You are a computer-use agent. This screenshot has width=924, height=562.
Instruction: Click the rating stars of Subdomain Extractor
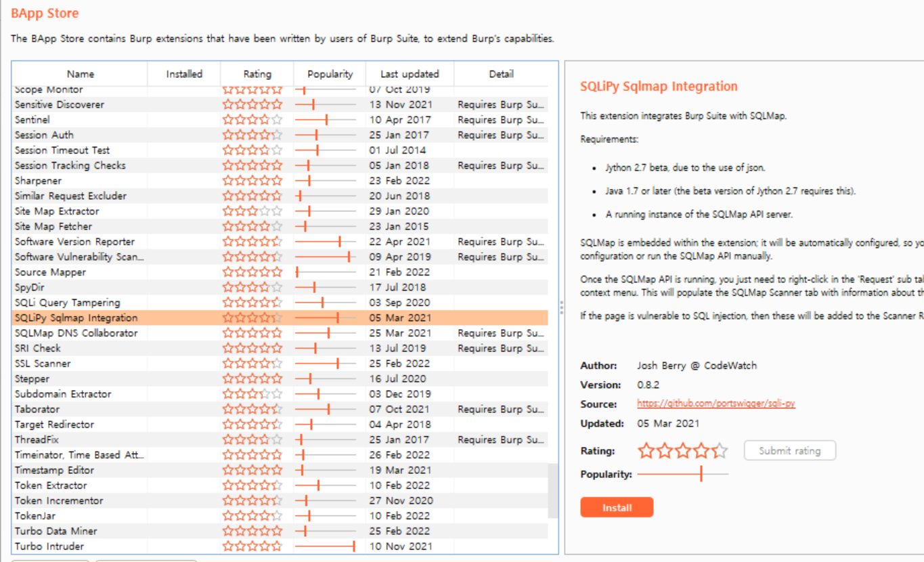pyautogui.click(x=252, y=393)
